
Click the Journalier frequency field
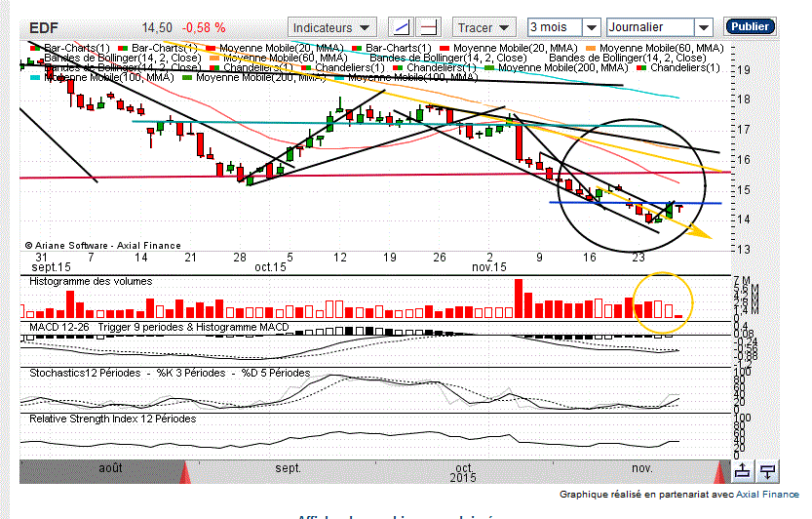(650, 27)
